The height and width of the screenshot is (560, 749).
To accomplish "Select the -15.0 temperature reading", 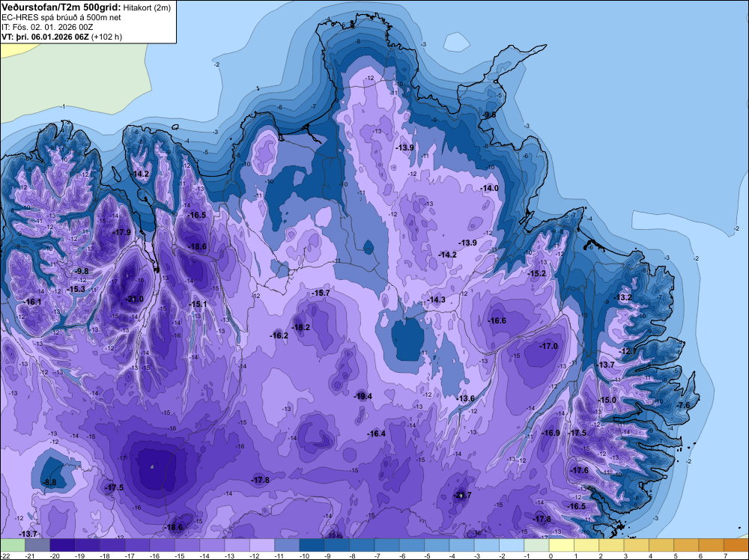I will tap(607, 400).
